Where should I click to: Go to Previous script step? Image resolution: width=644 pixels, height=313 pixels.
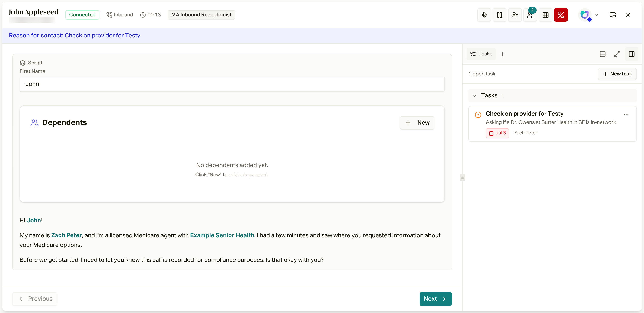coord(35,299)
